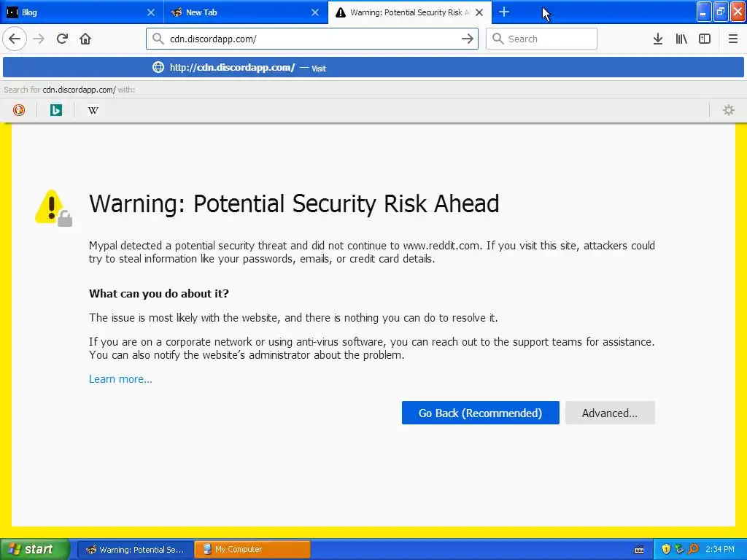747x560 pixels.
Task: Click the yellow warning triangle padlock icon
Action: pos(53,208)
